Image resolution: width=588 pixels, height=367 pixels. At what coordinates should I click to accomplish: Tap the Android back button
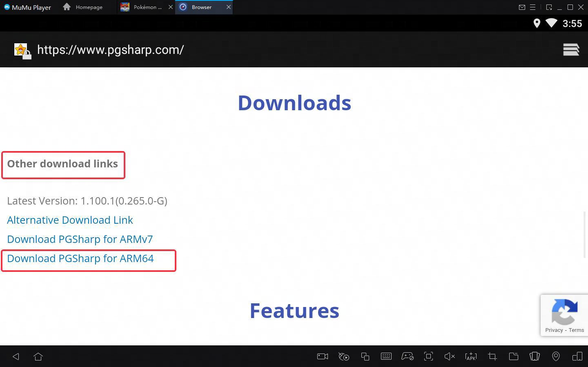point(16,356)
